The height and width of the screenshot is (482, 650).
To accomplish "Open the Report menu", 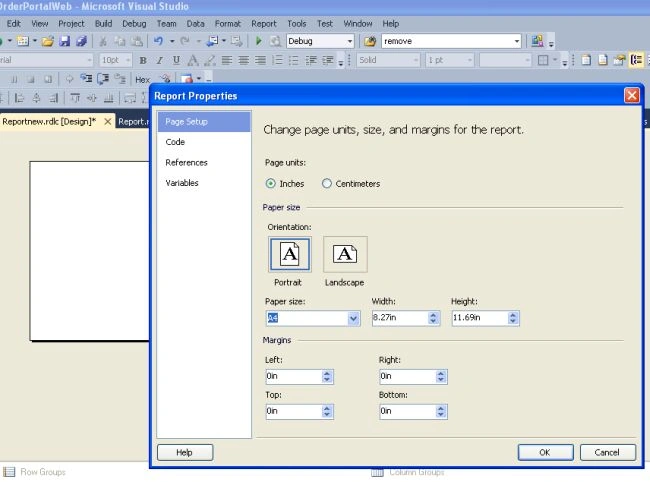I will pos(264,24).
